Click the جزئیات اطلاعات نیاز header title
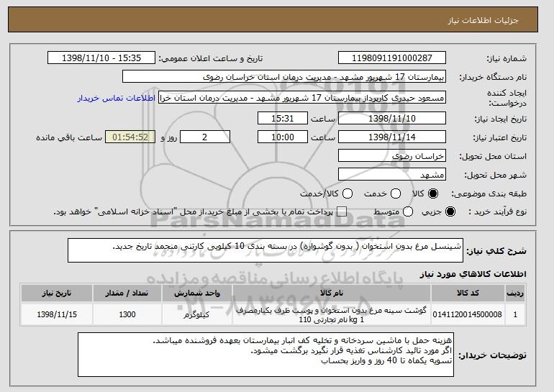 coord(483,20)
